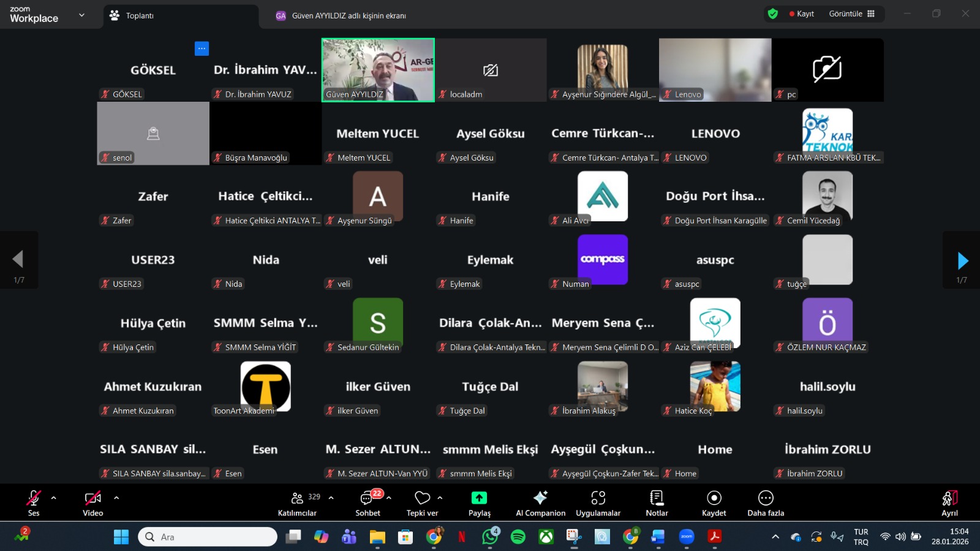Screen dimensions: 980x551
Task: Open the Uygulamalar apps icon
Action: click(x=598, y=498)
